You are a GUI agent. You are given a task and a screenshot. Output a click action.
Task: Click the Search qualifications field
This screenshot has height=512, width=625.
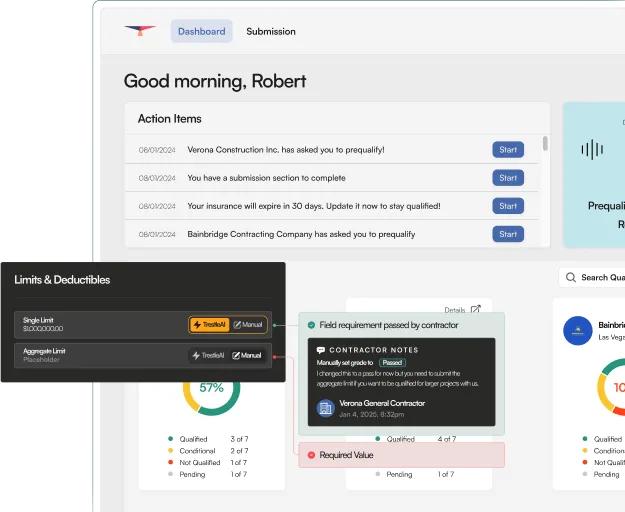coord(592,277)
